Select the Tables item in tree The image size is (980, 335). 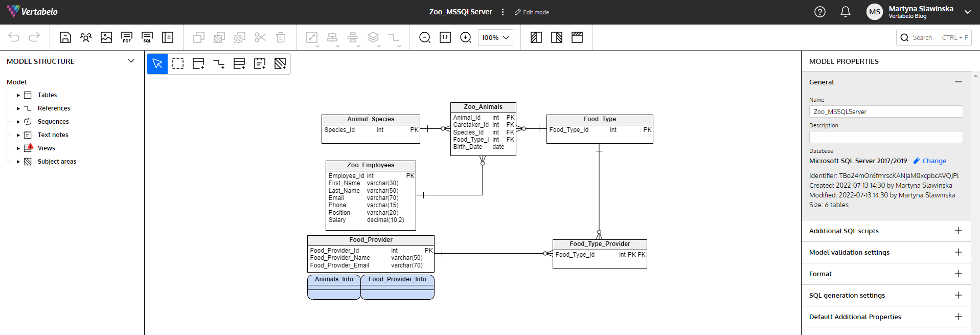pyautogui.click(x=47, y=95)
